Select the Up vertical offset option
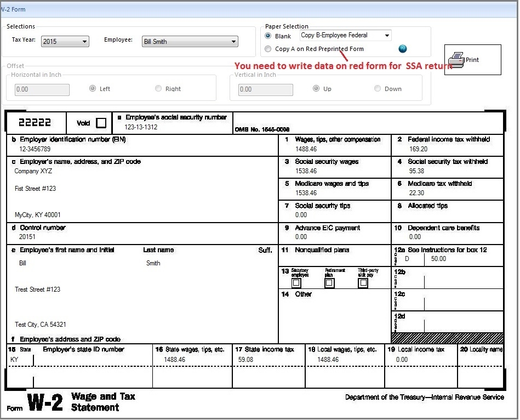The height and width of the screenshot is (420, 520). tap(316, 88)
